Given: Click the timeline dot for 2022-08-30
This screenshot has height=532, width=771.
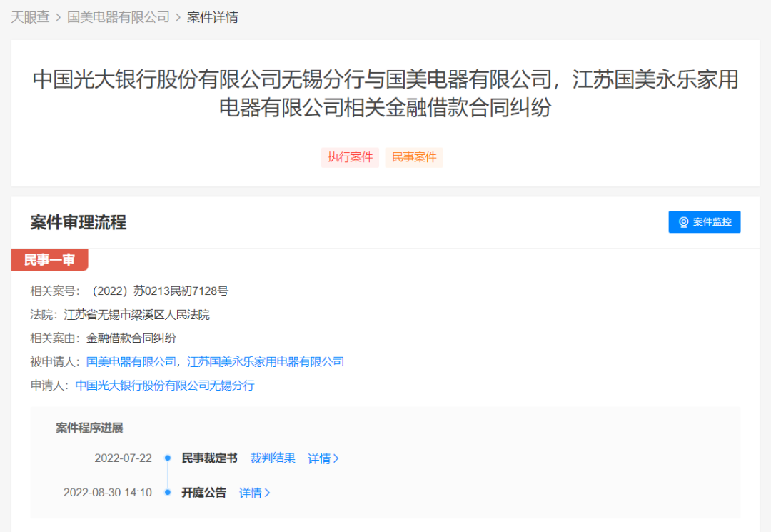Looking at the screenshot, I should pyautogui.click(x=168, y=492).
